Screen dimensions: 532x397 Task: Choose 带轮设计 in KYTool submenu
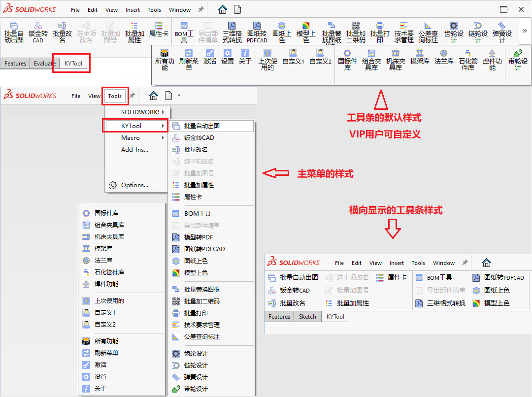pyautogui.click(x=211, y=389)
